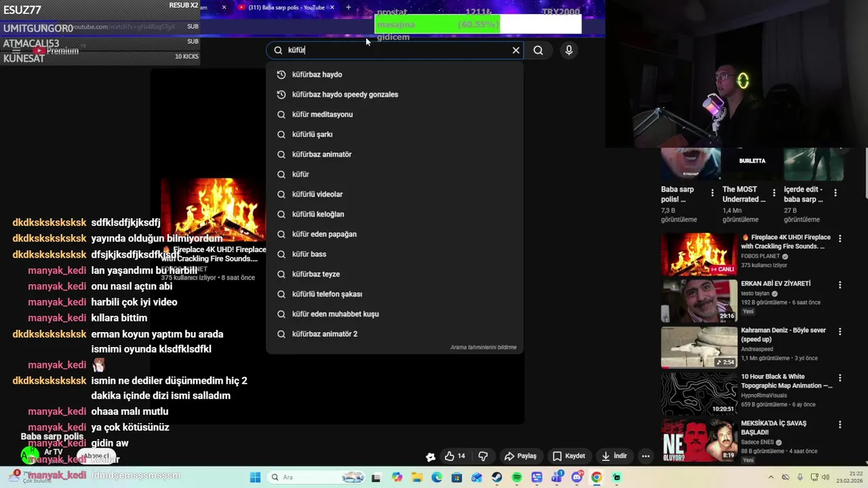Select "küfürlü keloğlan" suggestion
The height and width of the screenshot is (488, 868).
click(395, 214)
